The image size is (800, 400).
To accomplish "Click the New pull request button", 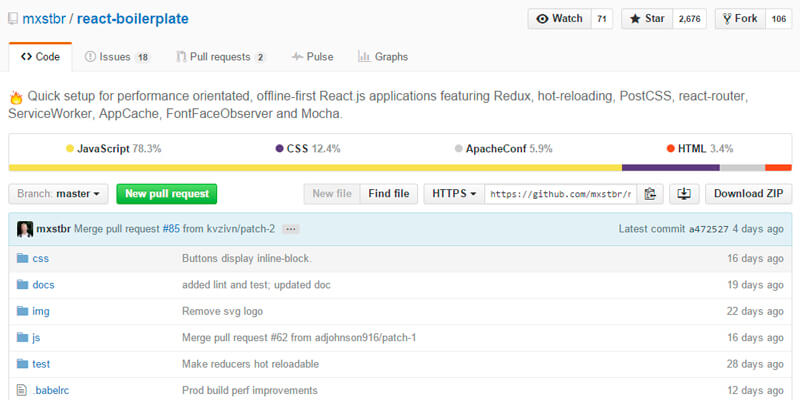I will 166,194.
